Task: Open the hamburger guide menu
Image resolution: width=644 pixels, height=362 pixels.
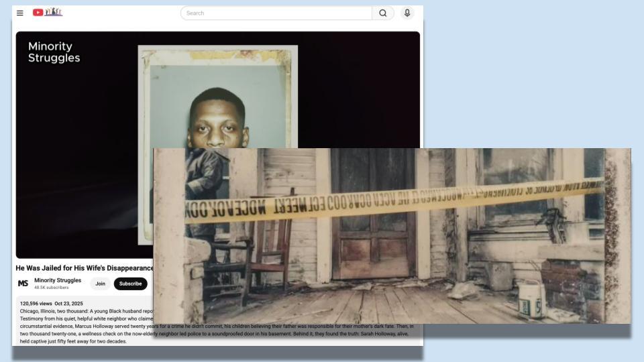Action: click(20, 13)
